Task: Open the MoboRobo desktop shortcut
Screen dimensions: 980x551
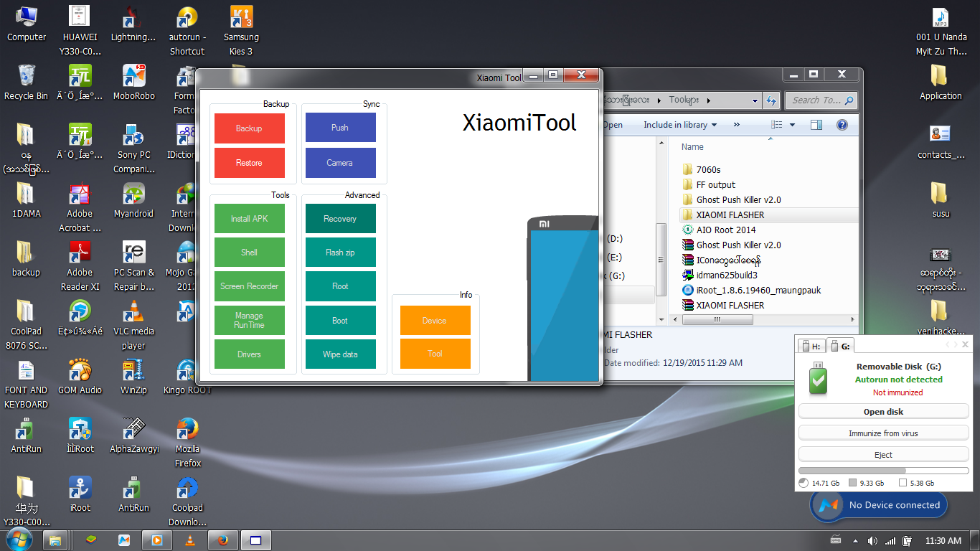Action: tap(134, 83)
